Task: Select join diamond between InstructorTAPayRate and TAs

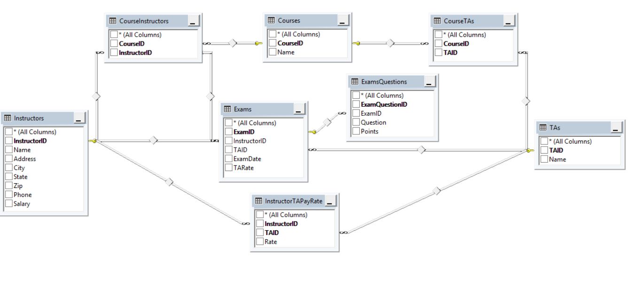Action: coord(437,191)
